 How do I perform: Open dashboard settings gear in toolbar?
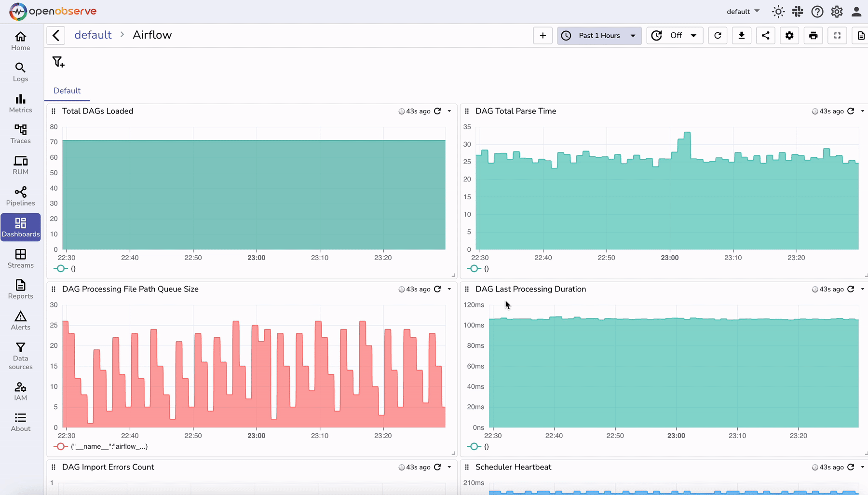[x=789, y=35]
